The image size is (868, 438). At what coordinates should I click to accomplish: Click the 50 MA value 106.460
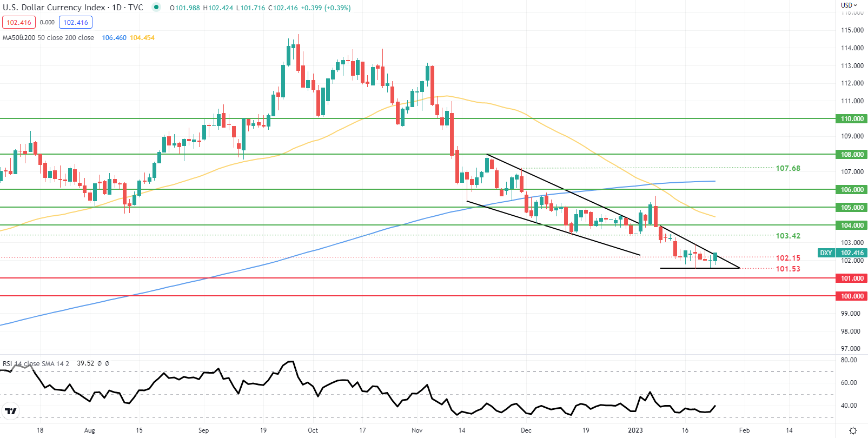tap(114, 38)
